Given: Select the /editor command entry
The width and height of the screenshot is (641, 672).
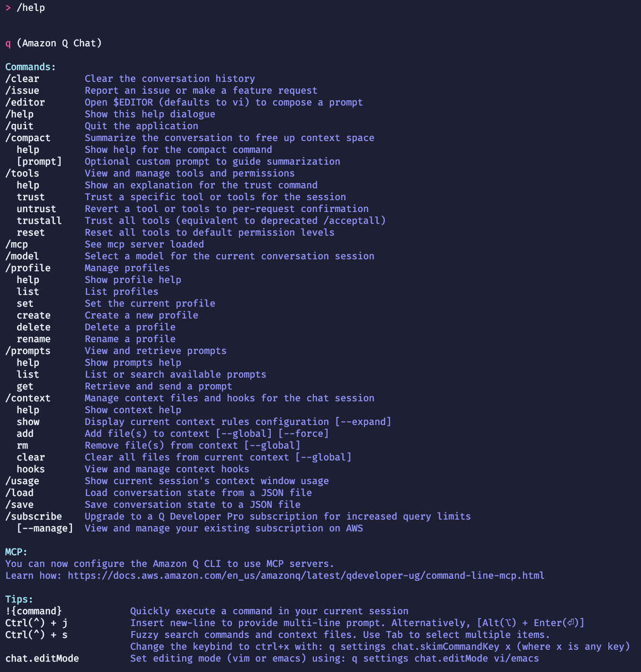Looking at the screenshot, I should 25,102.
